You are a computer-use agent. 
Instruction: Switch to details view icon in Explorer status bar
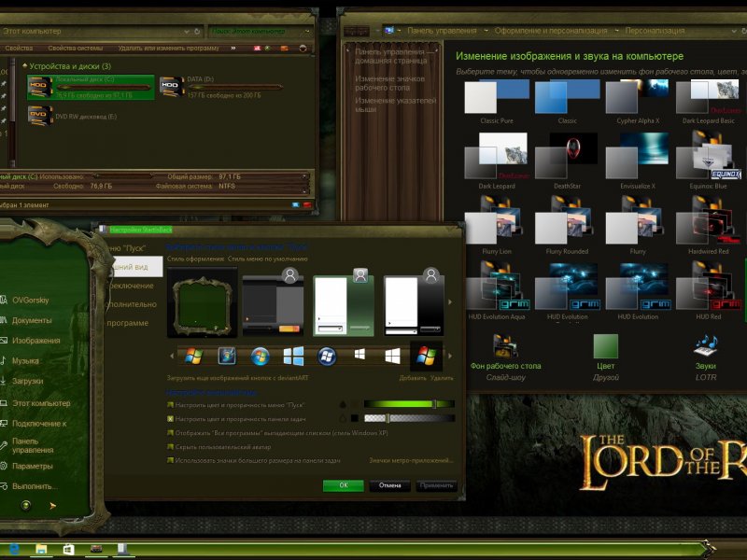click(x=295, y=204)
